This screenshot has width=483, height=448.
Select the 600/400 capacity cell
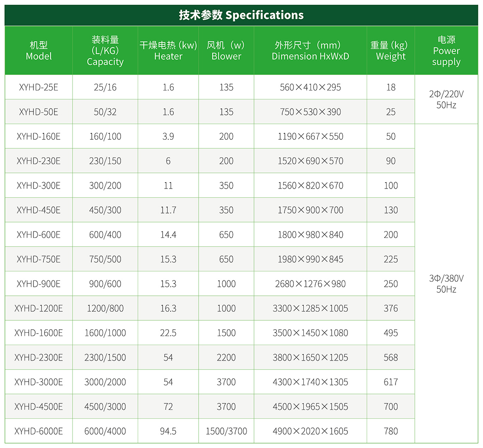(x=105, y=235)
